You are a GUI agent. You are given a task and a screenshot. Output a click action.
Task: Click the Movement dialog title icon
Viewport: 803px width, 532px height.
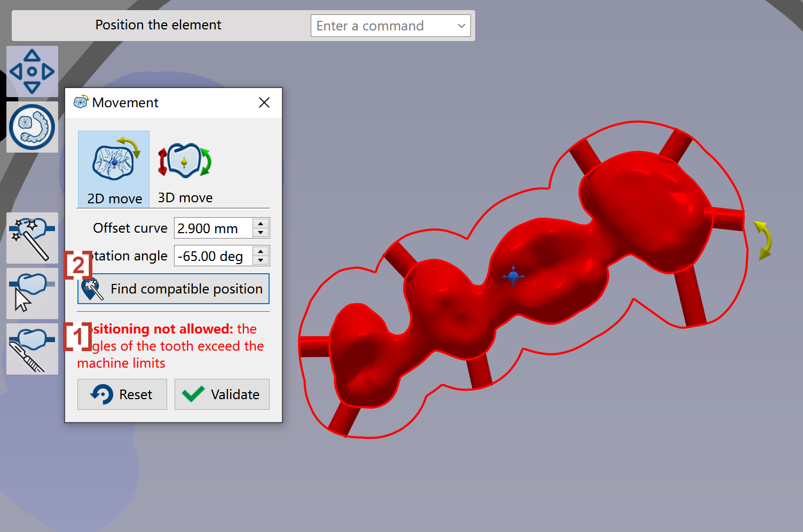click(x=81, y=101)
